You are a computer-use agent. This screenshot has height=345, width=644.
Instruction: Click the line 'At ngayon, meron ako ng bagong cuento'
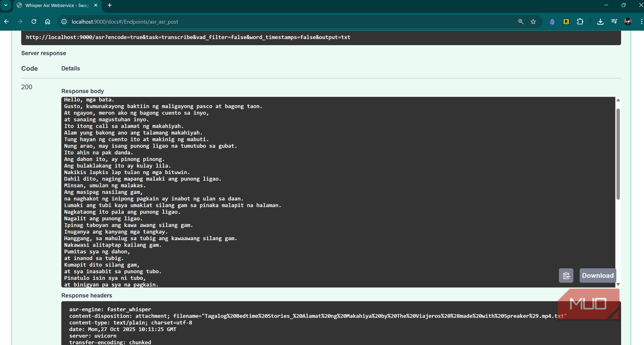(x=137, y=113)
